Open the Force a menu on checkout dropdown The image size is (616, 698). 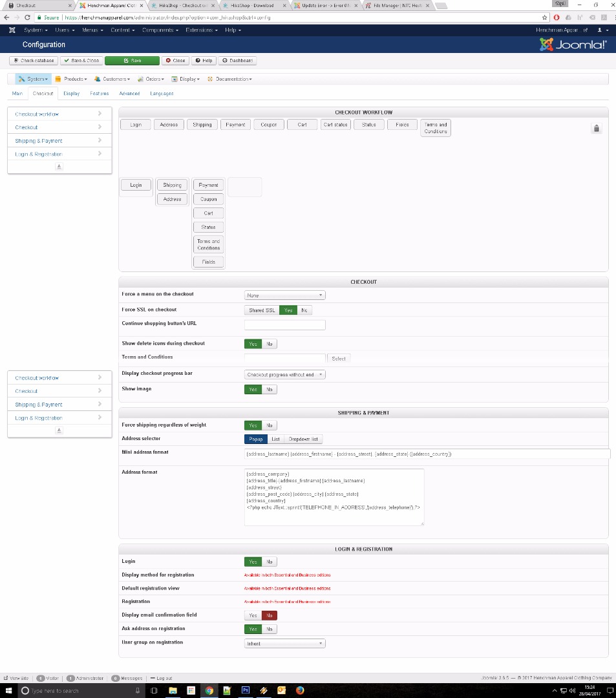click(285, 295)
